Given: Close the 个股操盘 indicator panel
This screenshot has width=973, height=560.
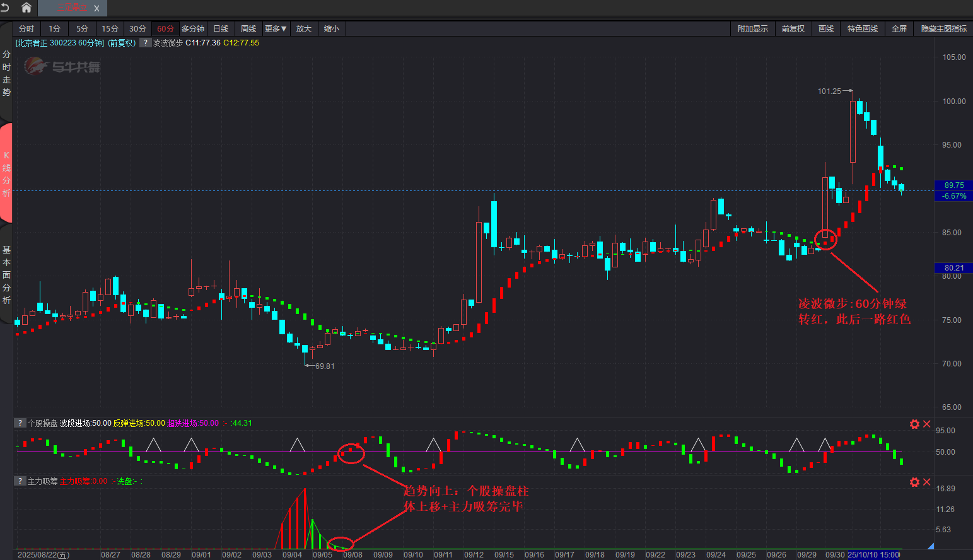Looking at the screenshot, I should pos(927,424).
